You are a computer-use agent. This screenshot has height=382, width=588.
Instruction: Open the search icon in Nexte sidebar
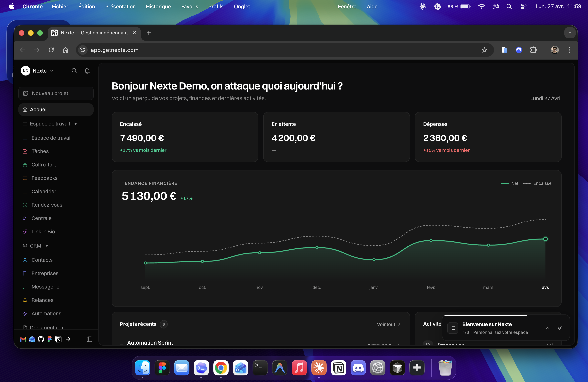click(x=74, y=71)
